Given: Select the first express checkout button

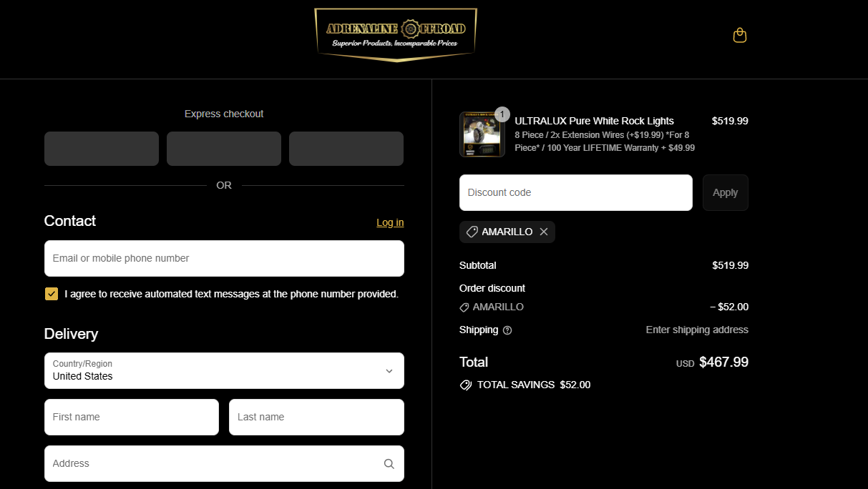Looking at the screenshot, I should [102, 149].
